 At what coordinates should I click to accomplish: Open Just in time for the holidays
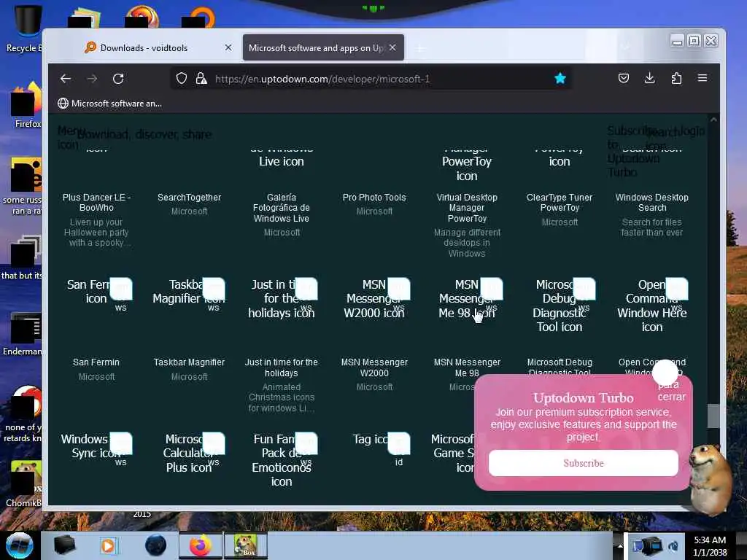[x=281, y=367]
